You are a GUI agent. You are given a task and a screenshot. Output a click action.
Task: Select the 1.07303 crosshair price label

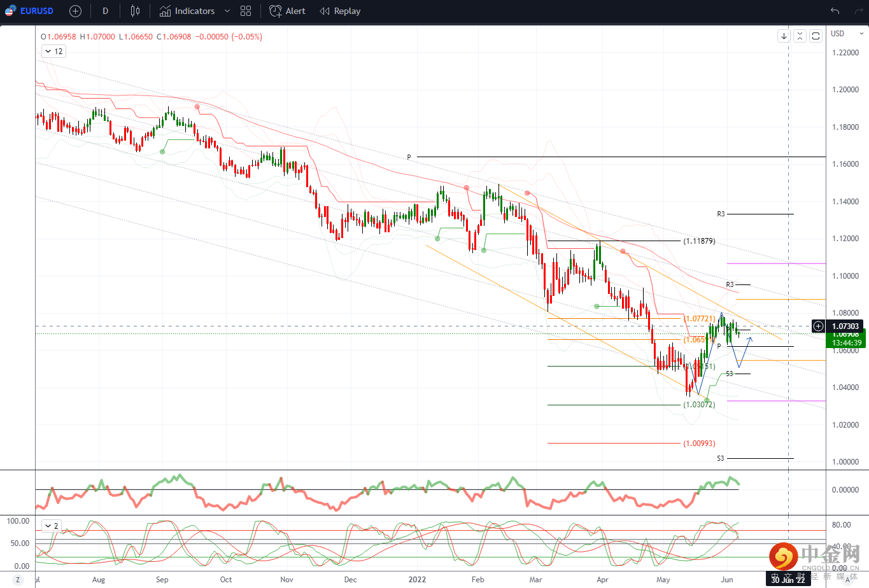click(846, 326)
